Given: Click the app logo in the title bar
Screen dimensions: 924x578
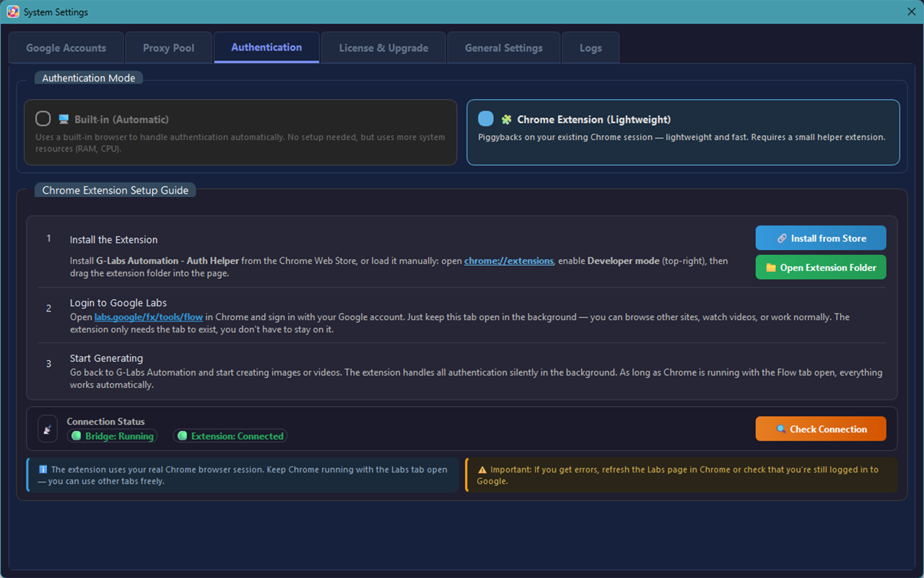Looking at the screenshot, I should coord(12,12).
